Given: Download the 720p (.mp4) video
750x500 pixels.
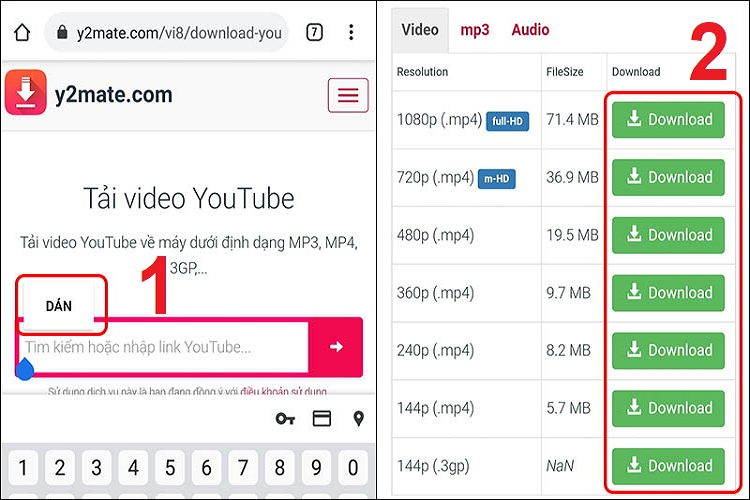Looking at the screenshot, I should (x=668, y=178).
